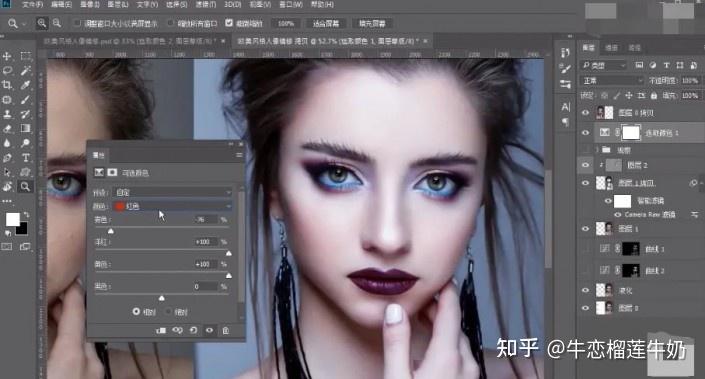Open the zoom tool preset picker arrow
705x379 pixels.
[23, 23]
